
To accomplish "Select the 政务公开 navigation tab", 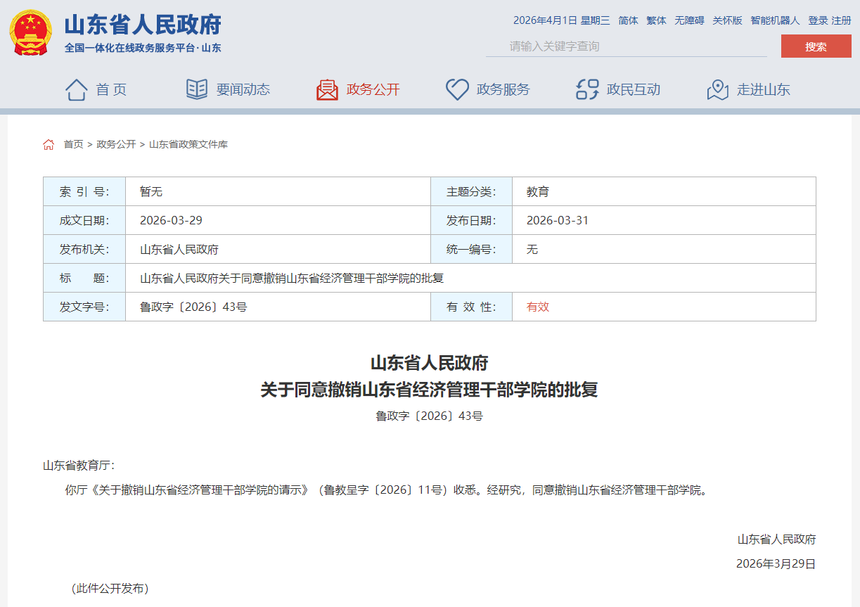I will (373, 89).
